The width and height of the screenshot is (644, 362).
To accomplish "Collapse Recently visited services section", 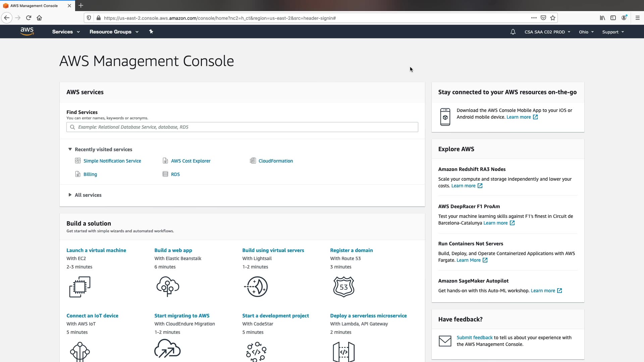I will (x=70, y=149).
